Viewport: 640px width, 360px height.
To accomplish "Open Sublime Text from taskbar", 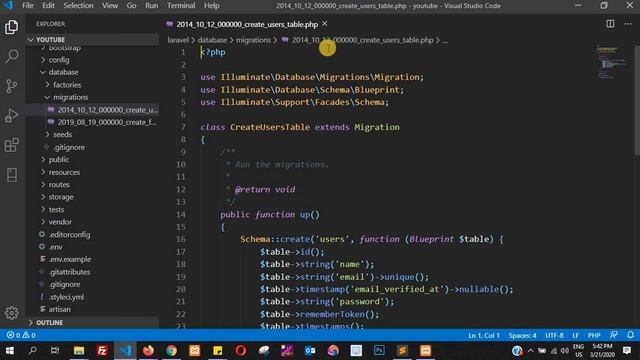I will [402, 350].
